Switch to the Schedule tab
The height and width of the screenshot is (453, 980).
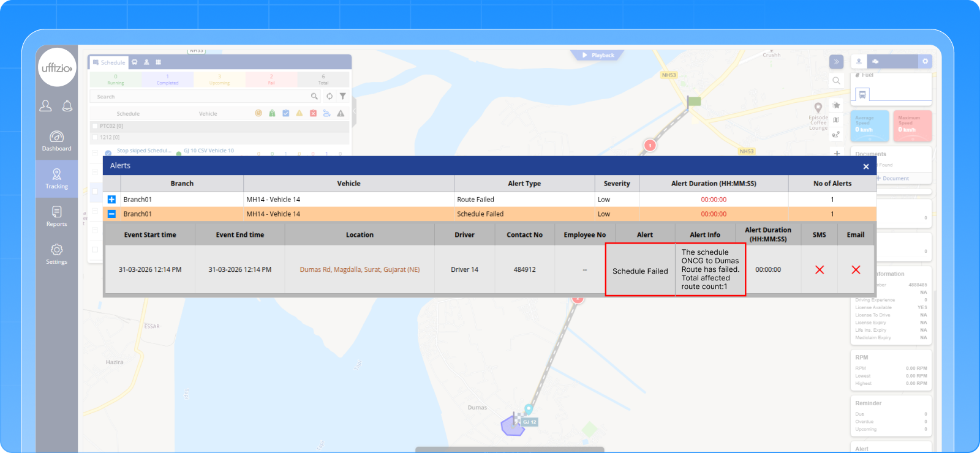(x=109, y=62)
